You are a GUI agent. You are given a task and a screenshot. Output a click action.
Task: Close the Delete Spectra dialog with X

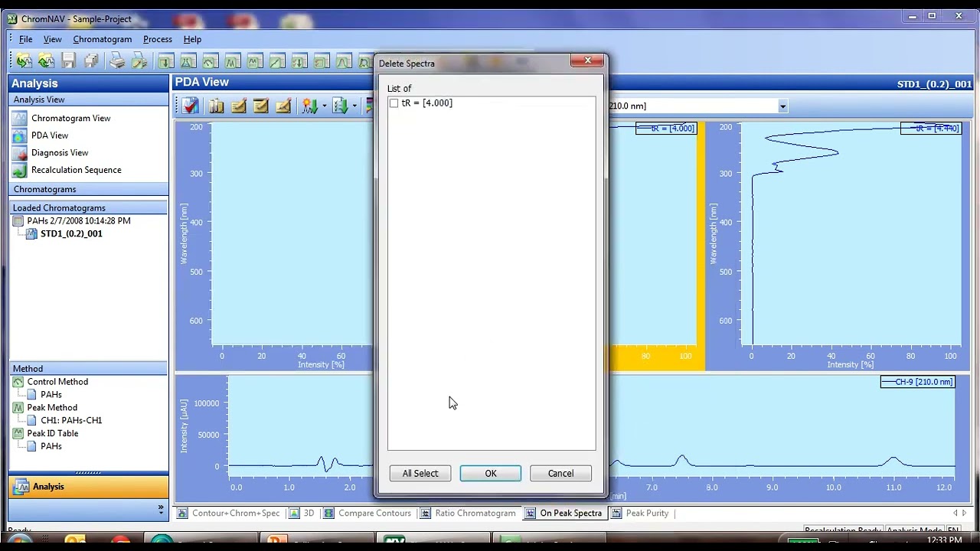[588, 61]
